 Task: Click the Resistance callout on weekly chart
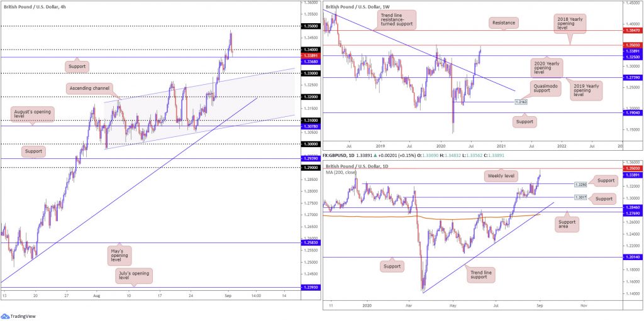coord(504,23)
